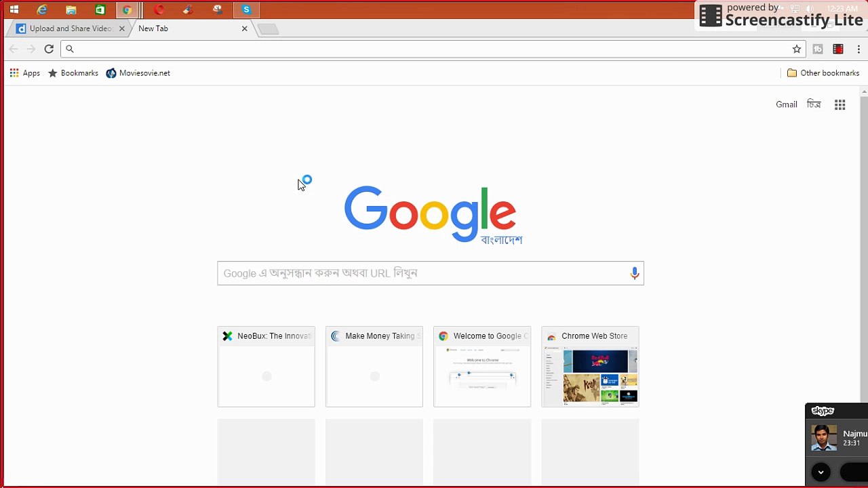Click the Chrome taskbar icon
Viewport: 868px width, 488px height.
tap(127, 10)
